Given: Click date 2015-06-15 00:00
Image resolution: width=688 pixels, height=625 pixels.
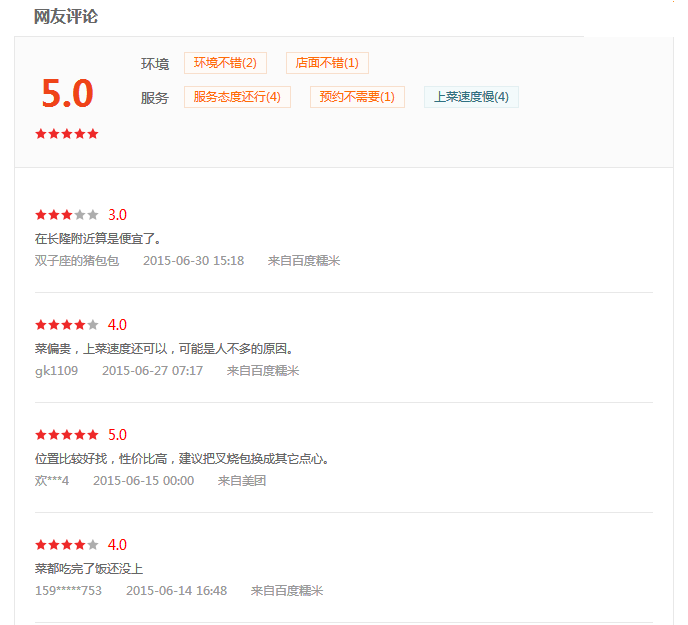Looking at the screenshot, I should pos(143,481).
